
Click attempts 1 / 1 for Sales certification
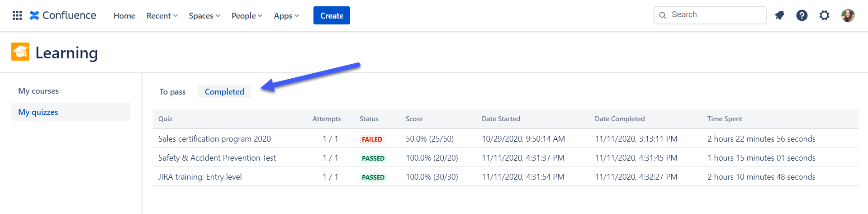pos(330,139)
